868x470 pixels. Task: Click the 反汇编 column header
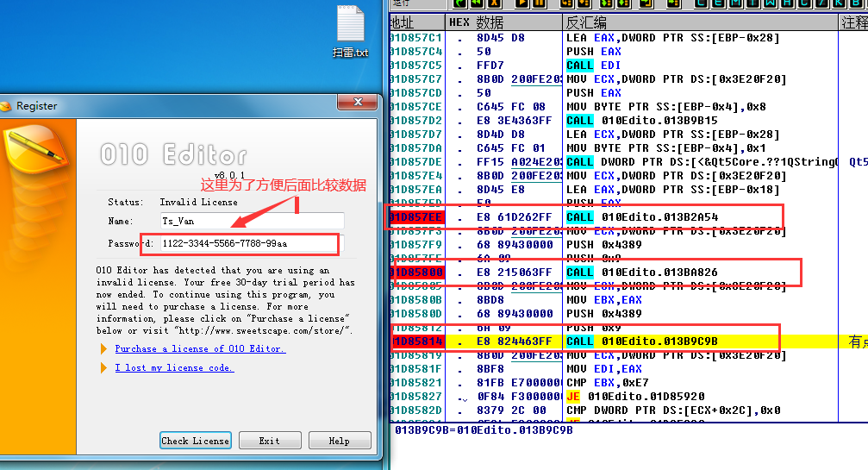(x=700, y=22)
